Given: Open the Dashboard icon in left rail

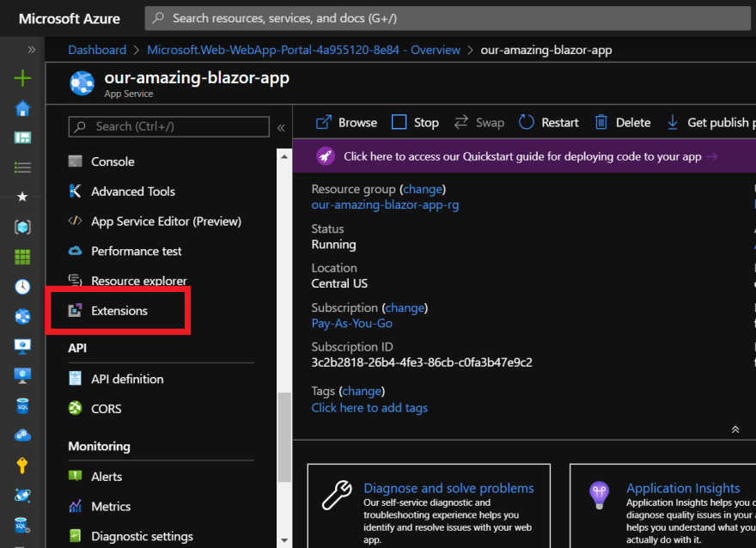Looking at the screenshot, I should [x=22, y=137].
